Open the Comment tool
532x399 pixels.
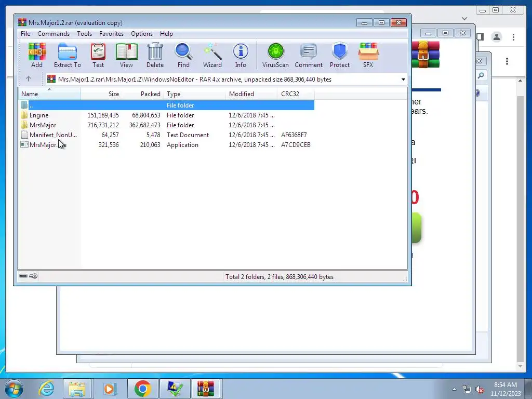(x=309, y=55)
